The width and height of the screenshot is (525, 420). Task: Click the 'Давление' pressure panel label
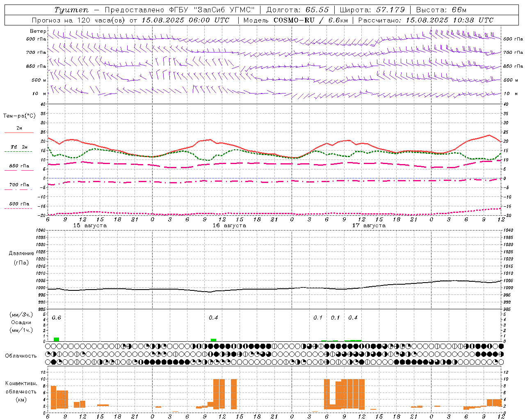[21, 253]
